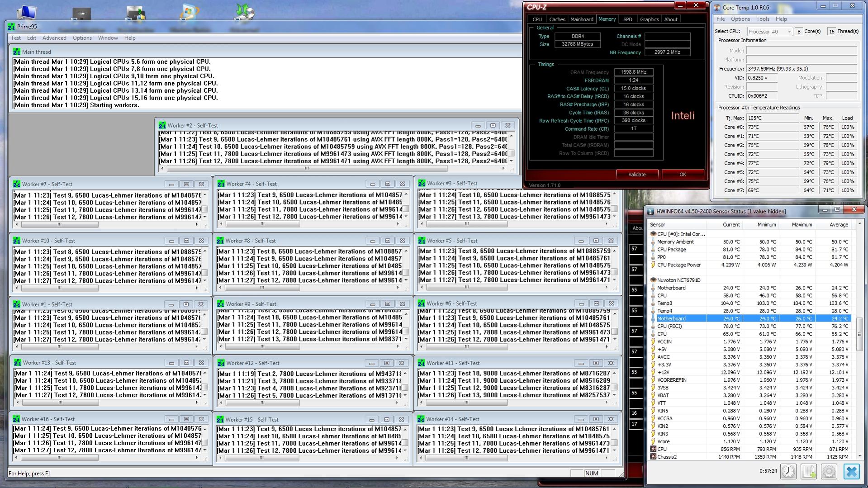The height and width of the screenshot is (488, 868).
Task: Click the +12V voltage bolt icon
Action: [x=653, y=372]
